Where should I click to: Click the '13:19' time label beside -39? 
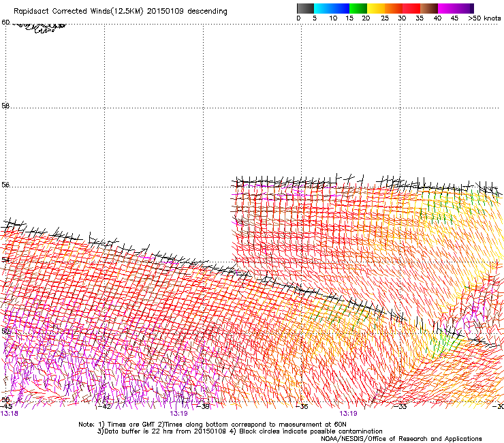tap(179, 414)
